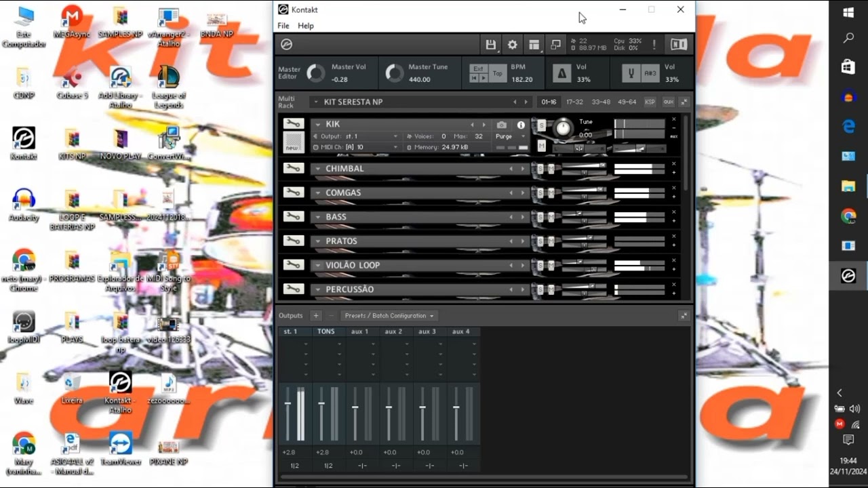Open the VIOLÃO LOOP instrument wrench editor
The width and height of the screenshot is (868, 488).
click(x=293, y=265)
